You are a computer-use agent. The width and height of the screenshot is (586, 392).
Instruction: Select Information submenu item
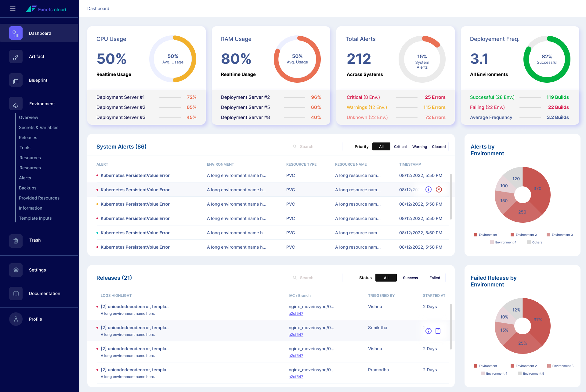[31, 208]
